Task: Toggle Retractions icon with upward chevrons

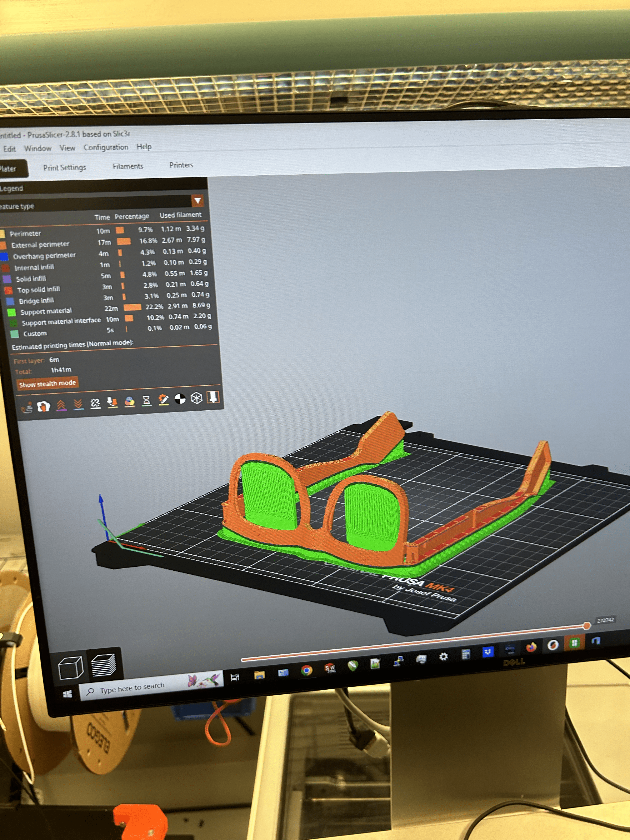Action: (x=61, y=405)
